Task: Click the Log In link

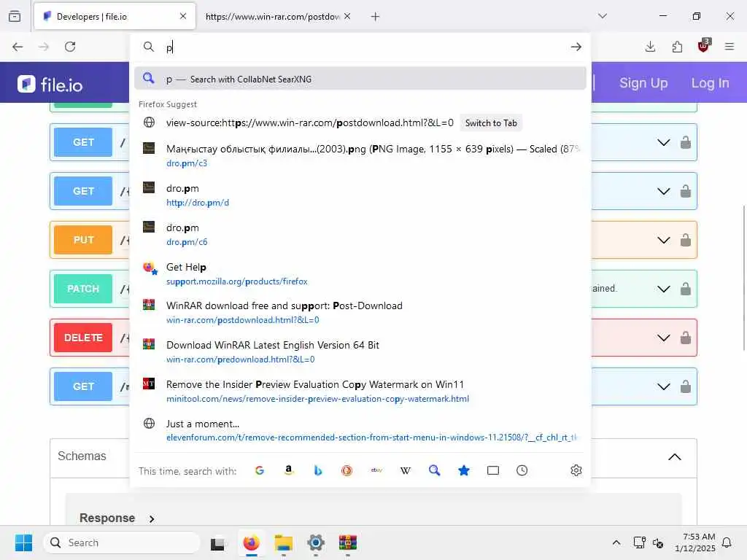Action: [710, 83]
